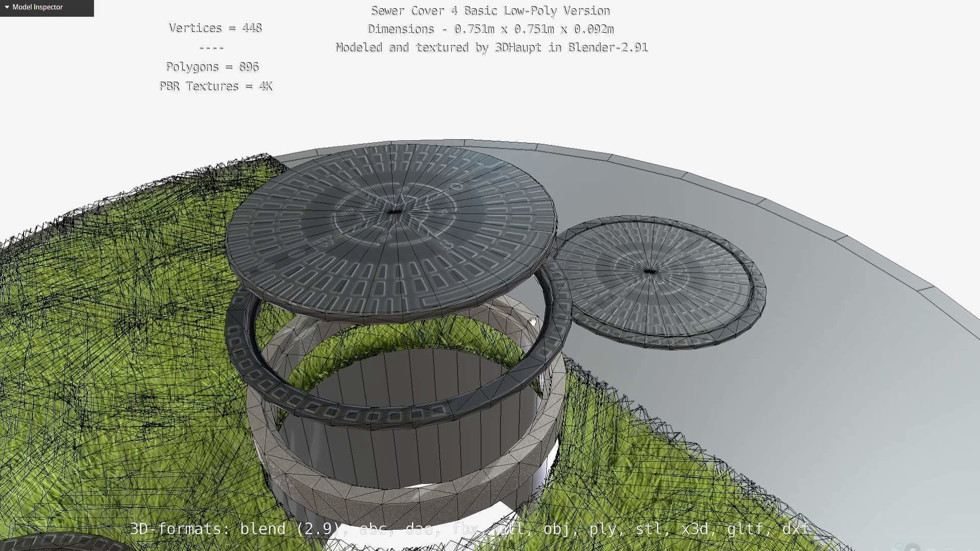The width and height of the screenshot is (980, 551).
Task: Click the 'Vertices = 448' text
Action: (215, 29)
